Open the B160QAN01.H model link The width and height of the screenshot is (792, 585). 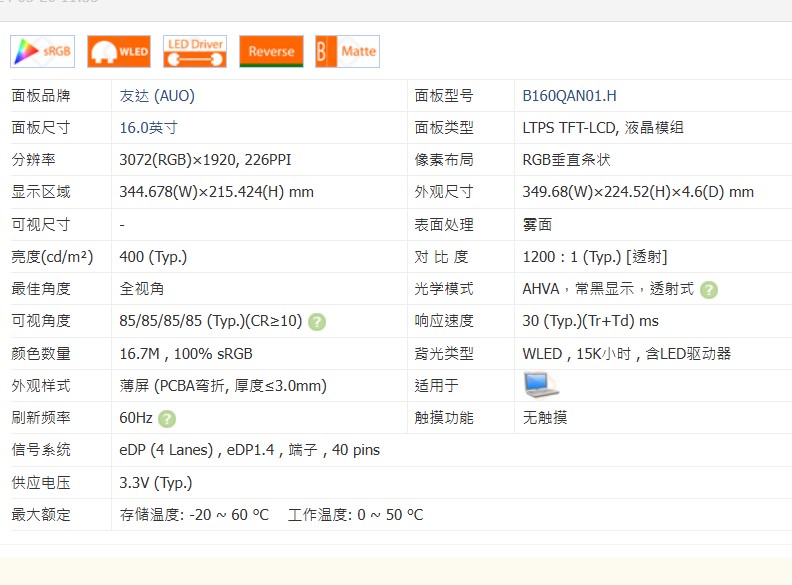(569, 96)
